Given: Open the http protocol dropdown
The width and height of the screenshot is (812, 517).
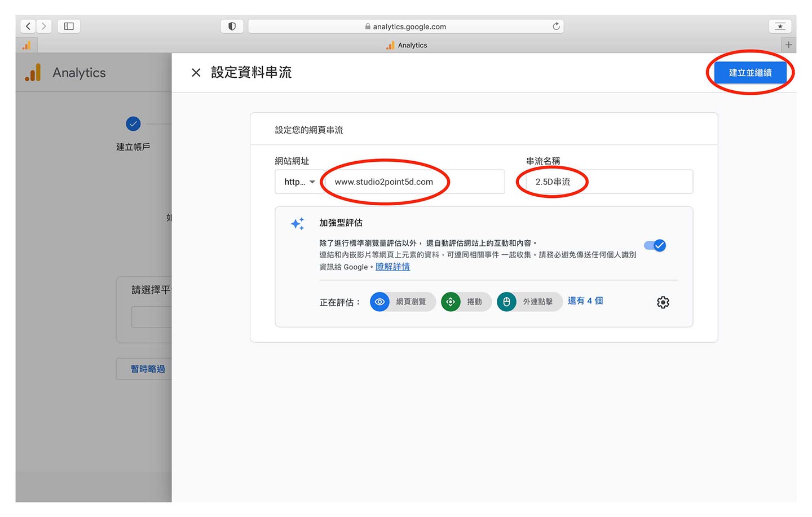Looking at the screenshot, I should click(x=299, y=182).
